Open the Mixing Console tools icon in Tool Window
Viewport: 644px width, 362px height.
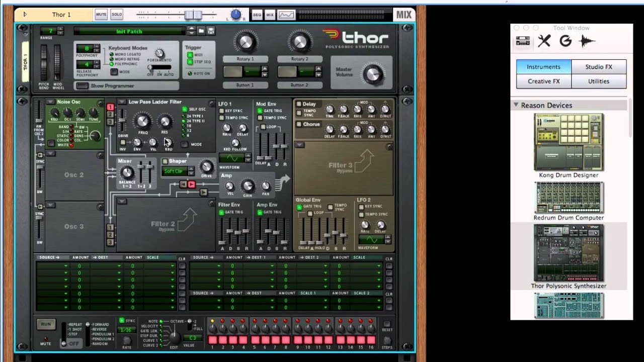(544, 41)
